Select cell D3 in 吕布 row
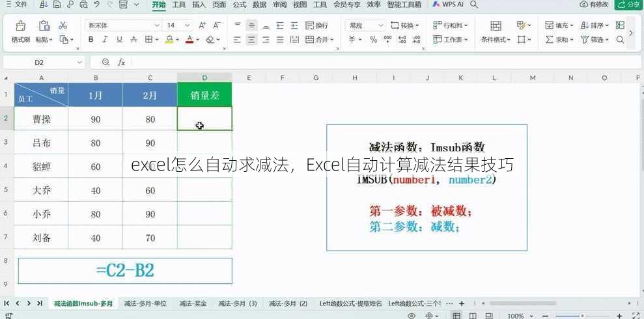Image resolution: width=644 pixels, height=319 pixels. [204, 143]
